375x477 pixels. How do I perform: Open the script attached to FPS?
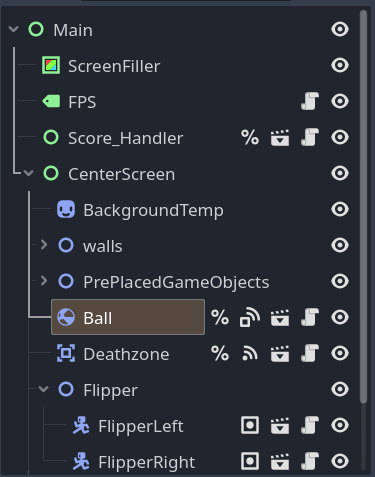pos(310,101)
